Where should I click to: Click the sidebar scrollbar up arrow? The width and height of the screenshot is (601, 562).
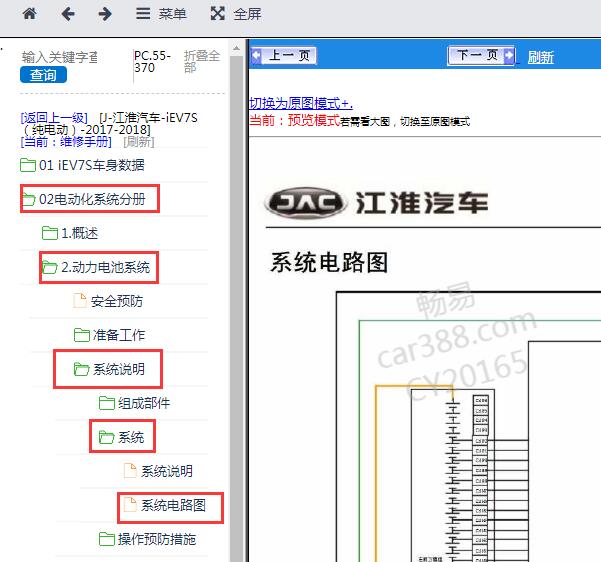pos(236,48)
